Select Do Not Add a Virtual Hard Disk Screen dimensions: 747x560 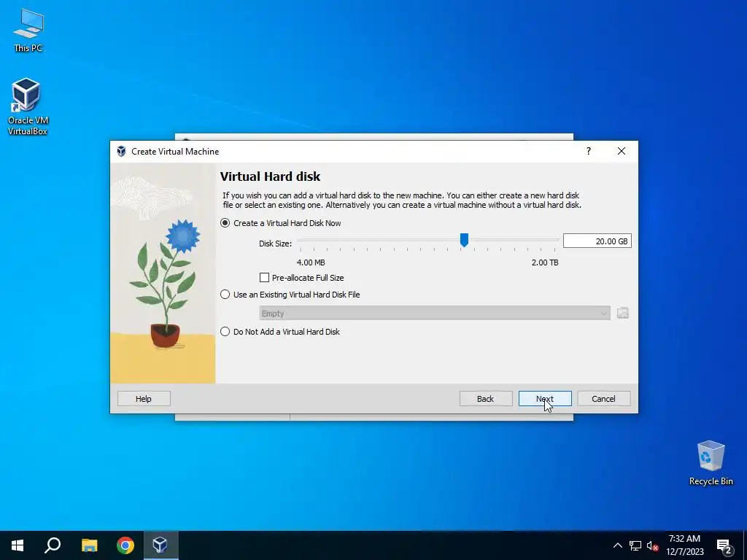[x=280, y=332]
